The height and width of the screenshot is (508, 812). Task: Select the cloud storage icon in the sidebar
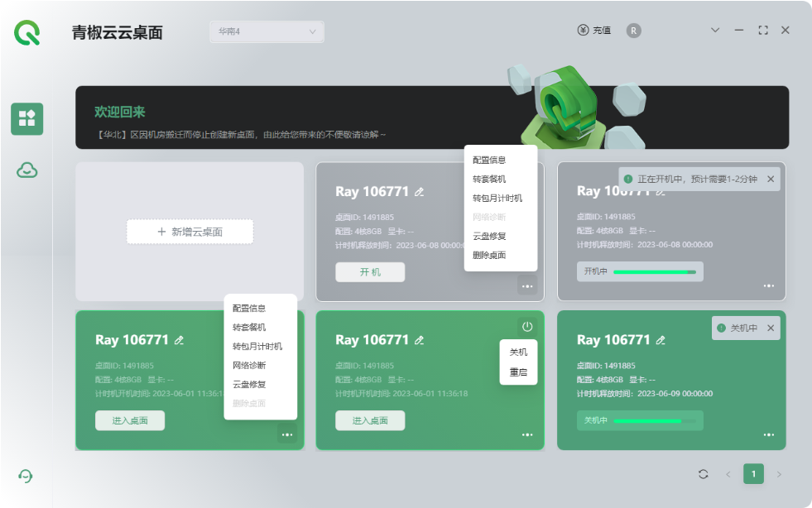pos(26,170)
